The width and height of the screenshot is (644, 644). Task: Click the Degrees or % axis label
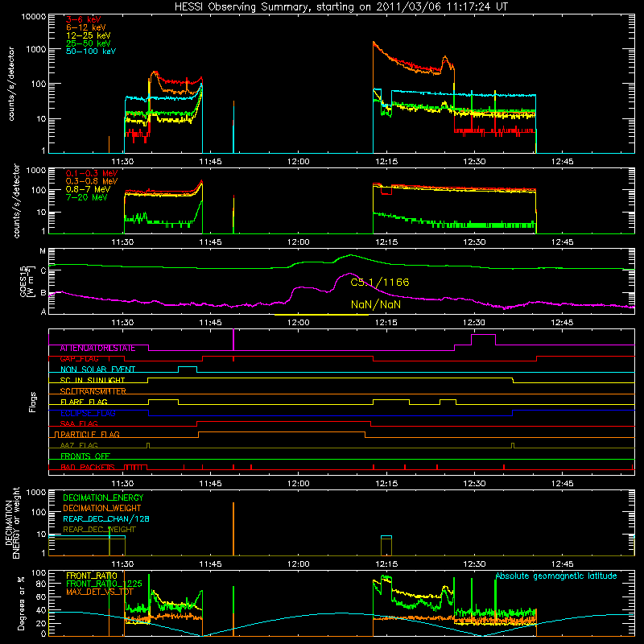point(21,603)
